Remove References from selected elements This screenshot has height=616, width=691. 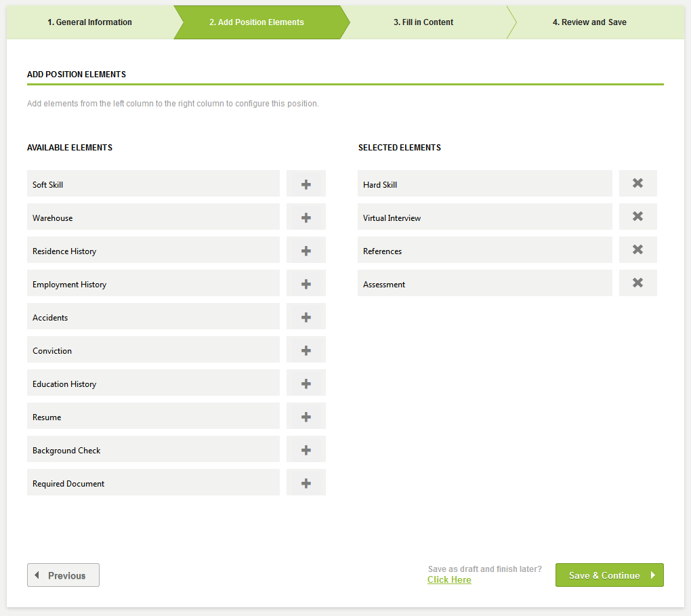(x=637, y=250)
